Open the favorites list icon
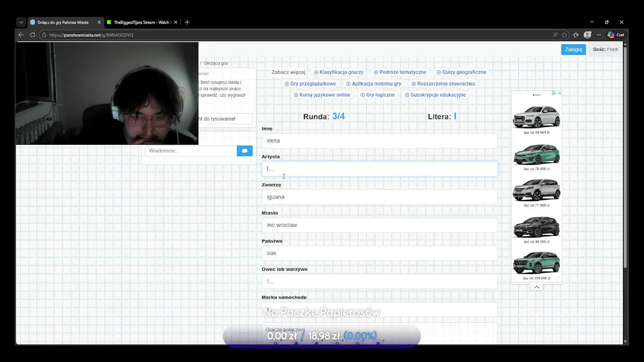The image size is (644, 362). tap(576, 35)
